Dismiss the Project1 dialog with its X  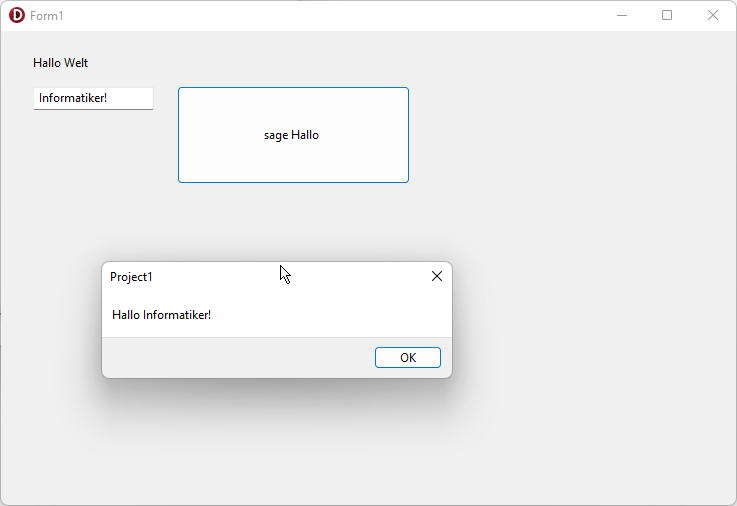[436, 276]
